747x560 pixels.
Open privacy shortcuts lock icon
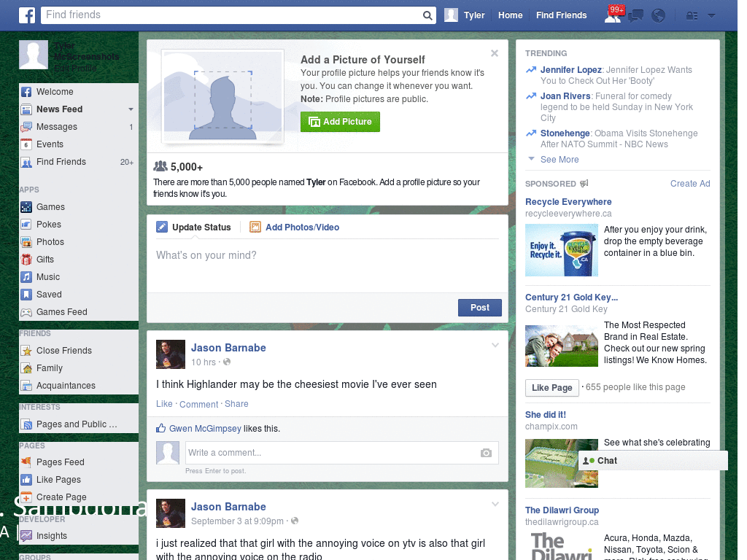click(x=692, y=16)
